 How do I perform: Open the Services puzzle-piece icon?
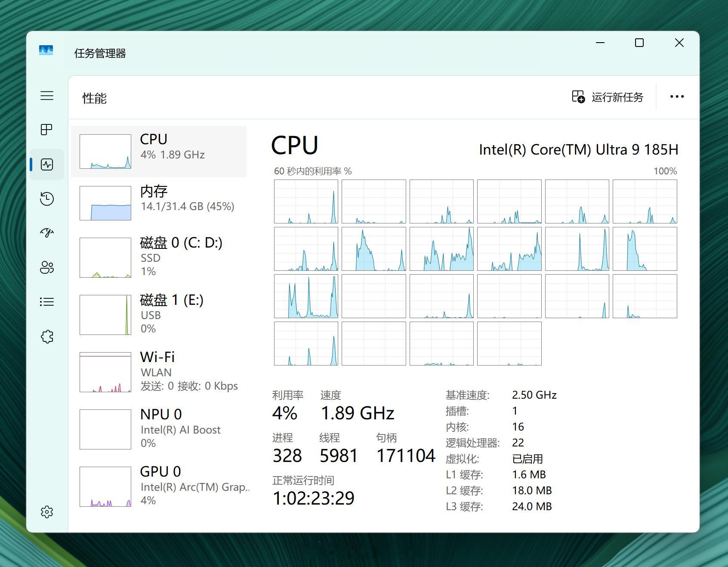[x=47, y=336]
